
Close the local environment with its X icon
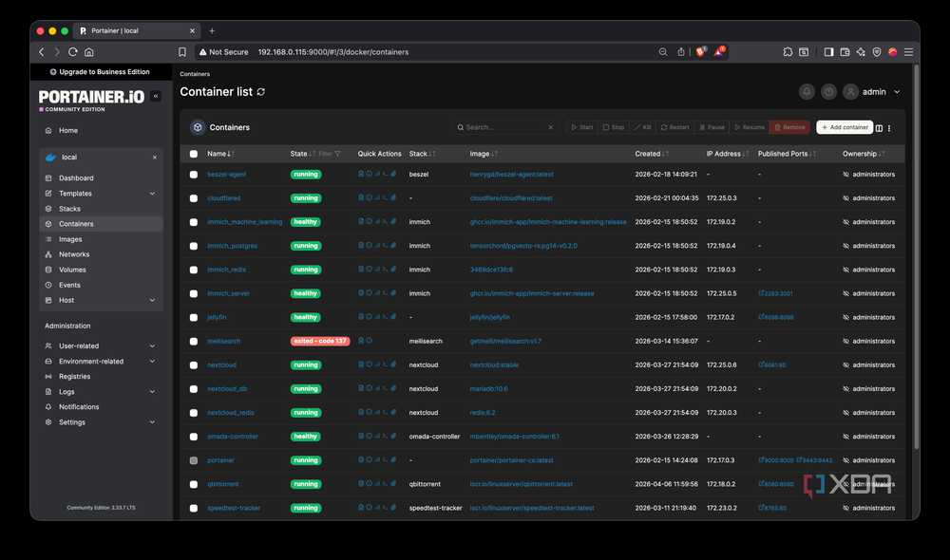155,158
